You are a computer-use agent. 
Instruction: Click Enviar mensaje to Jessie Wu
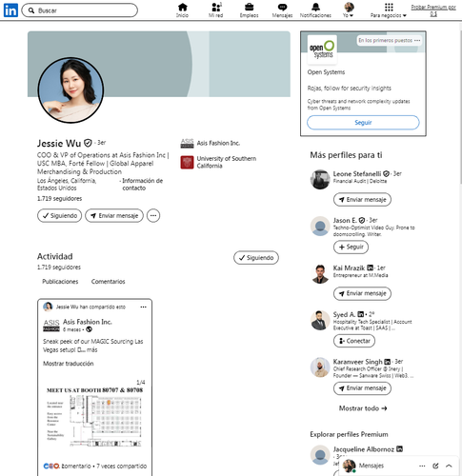(114, 216)
